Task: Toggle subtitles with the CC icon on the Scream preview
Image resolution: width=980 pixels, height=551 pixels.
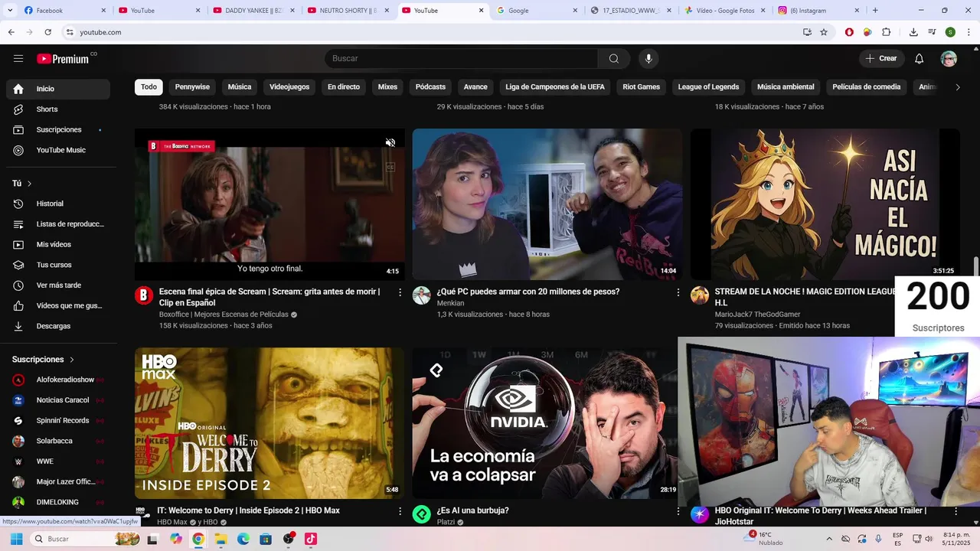Action: coord(390,167)
